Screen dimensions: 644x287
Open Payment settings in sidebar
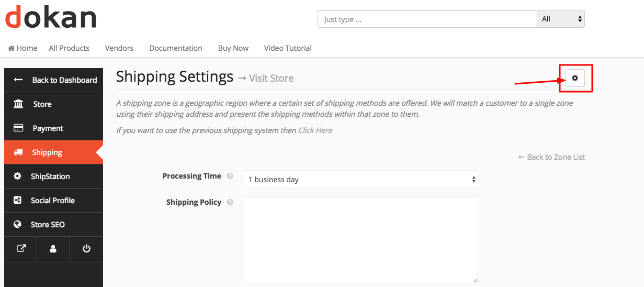point(48,128)
